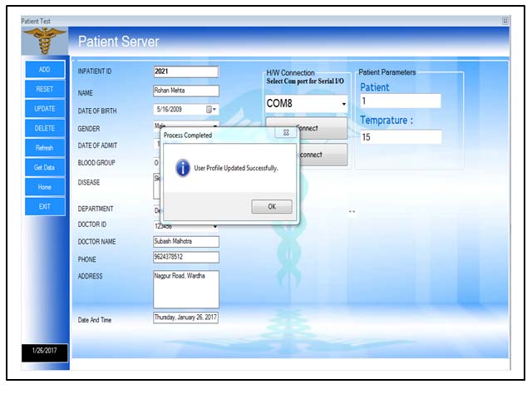Close the Process Completed dialog
Image resolution: width=532 pixels, height=394 pixels.
[285, 132]
